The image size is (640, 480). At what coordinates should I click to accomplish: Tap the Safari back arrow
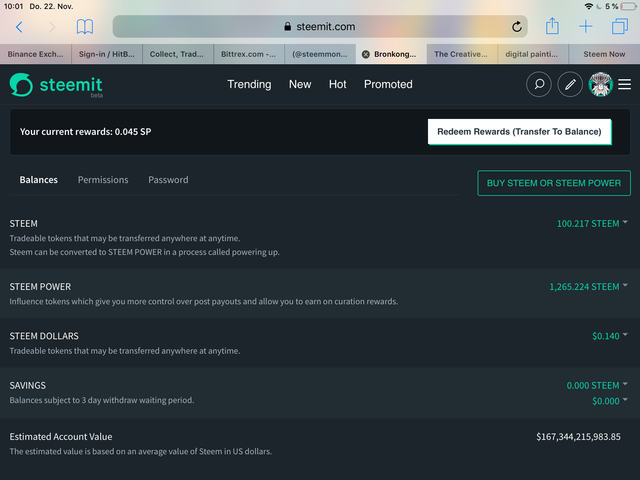pos(19,27)
